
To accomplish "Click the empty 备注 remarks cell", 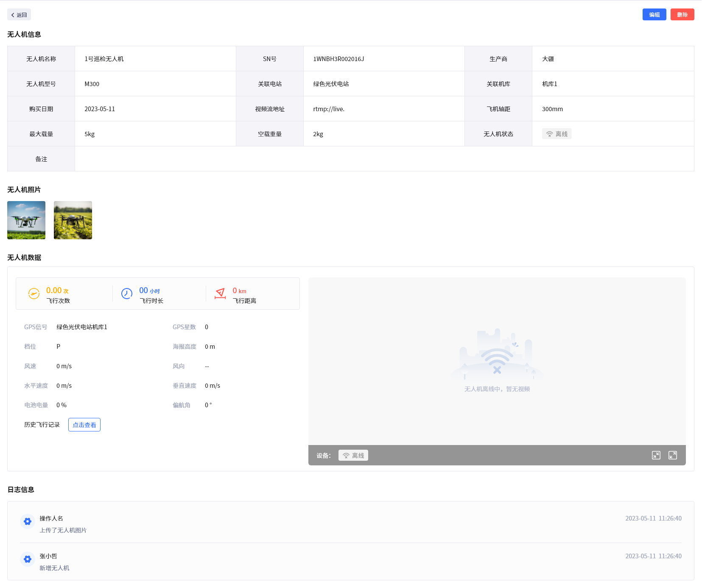I will tap(384, 159).
